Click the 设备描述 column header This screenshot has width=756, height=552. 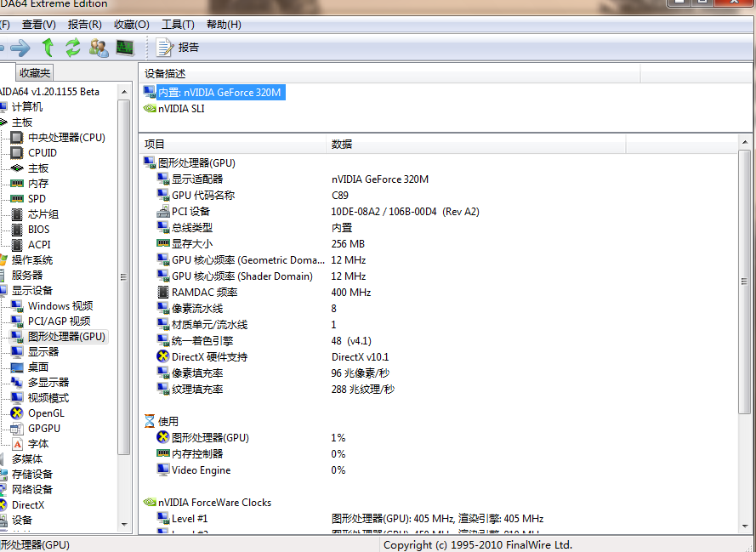tap(389, 74)
